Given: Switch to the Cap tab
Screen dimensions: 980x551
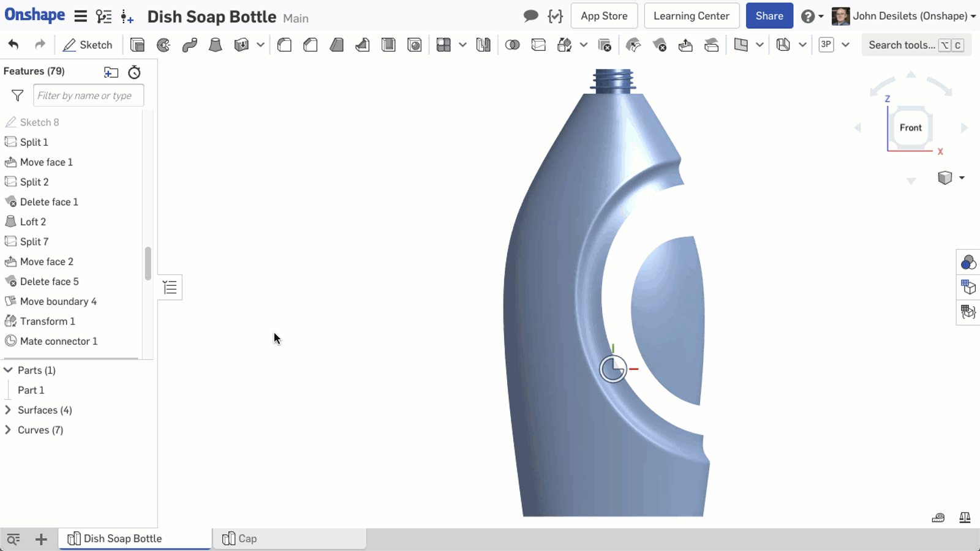Looking at the screenshot, I should pos(289,539).
